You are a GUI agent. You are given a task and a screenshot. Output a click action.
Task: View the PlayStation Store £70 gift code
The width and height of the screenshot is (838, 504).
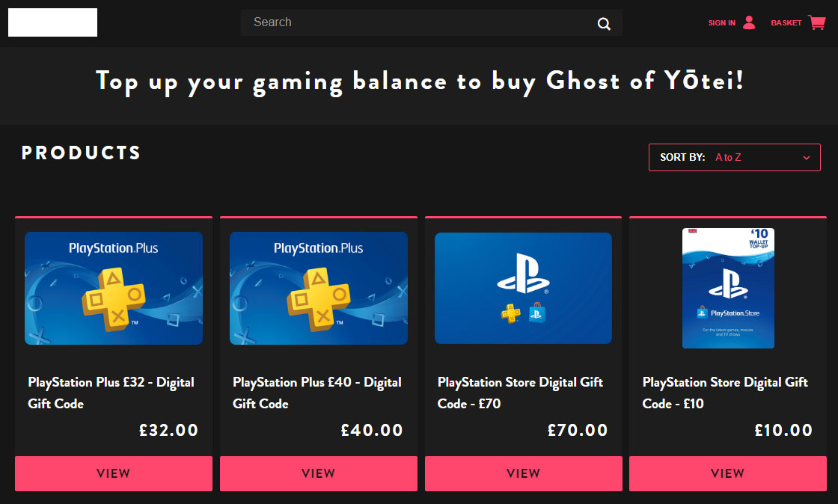coord(523,473)
